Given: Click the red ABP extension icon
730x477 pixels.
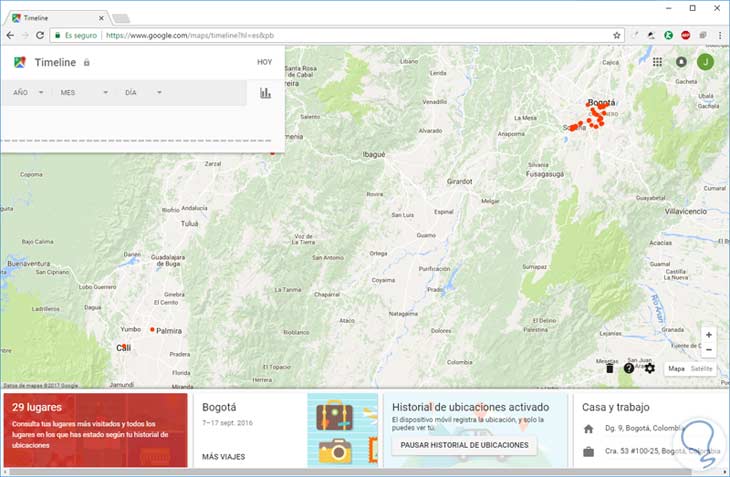Looking at the screenshot, I should (686, 35).
